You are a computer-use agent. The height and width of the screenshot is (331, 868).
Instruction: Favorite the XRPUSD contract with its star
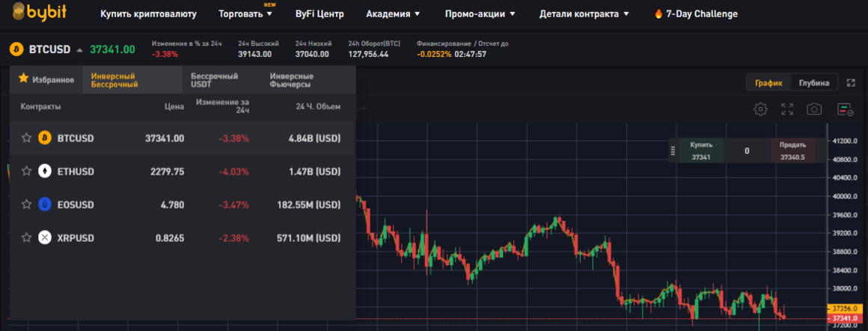[26, 238]
